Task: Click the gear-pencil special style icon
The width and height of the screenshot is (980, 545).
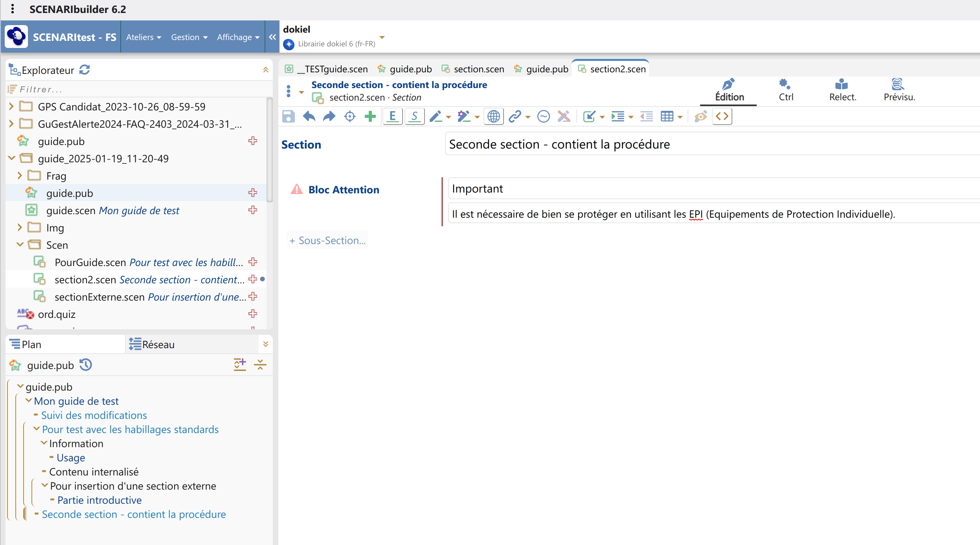Action: 464,117
